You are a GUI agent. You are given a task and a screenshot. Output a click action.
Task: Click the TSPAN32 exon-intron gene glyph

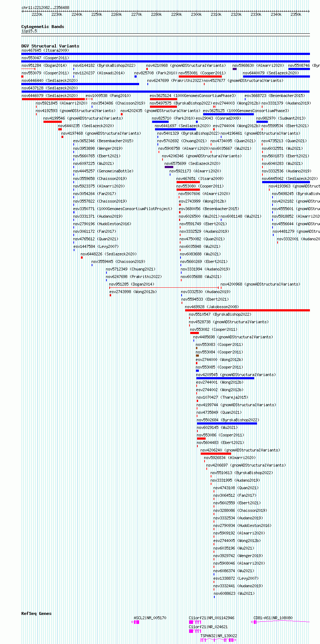click(x=218, y=640)
